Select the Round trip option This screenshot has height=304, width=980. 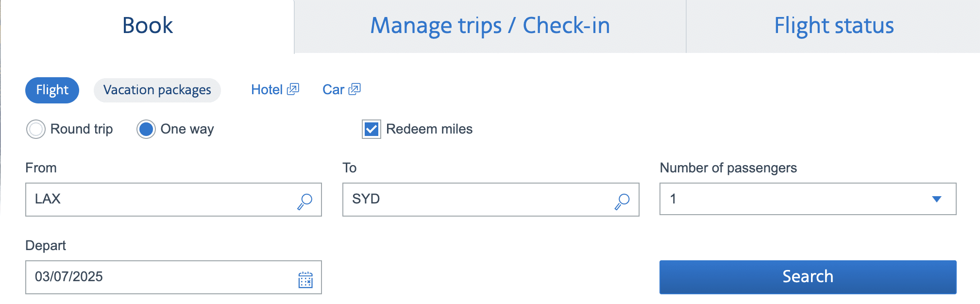(35, 129)
